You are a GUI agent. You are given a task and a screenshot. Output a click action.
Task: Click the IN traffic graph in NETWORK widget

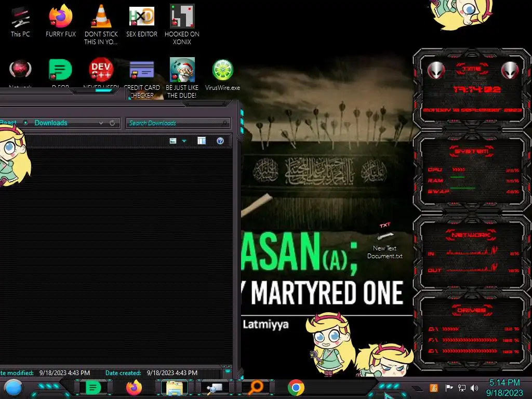point(472,252)
